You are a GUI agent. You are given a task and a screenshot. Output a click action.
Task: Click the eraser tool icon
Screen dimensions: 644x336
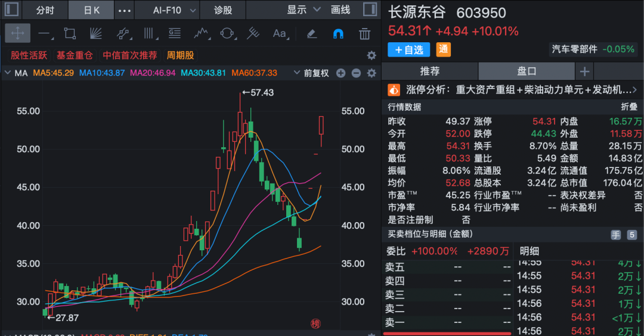pyautogui.click(x=311, y=33)
